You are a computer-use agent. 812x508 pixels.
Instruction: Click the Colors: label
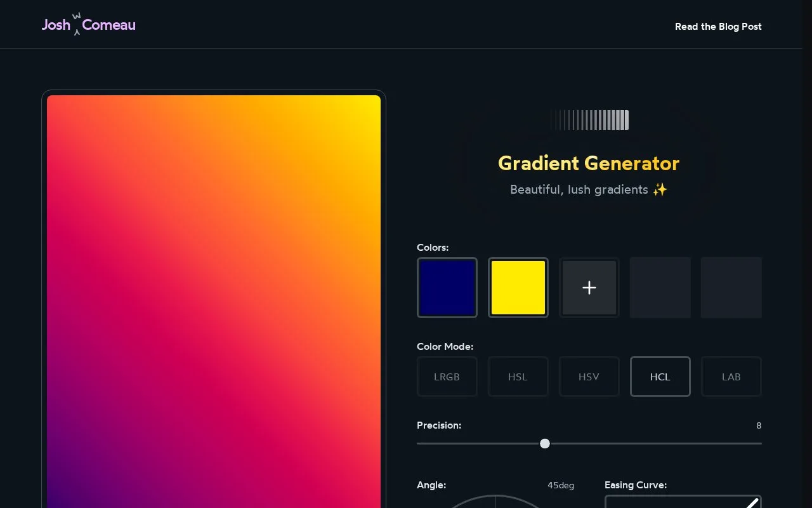click(x=433, y=248)
